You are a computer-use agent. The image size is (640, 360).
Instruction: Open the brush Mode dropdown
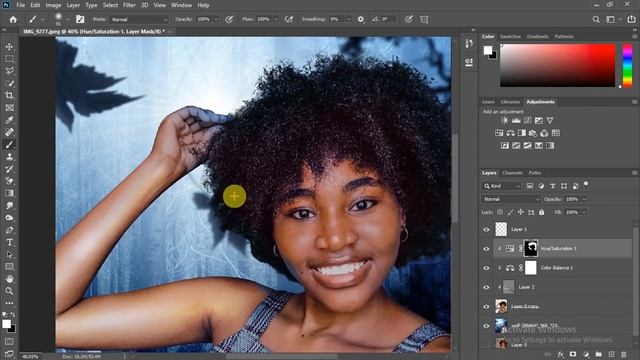(x=139, y=19)
